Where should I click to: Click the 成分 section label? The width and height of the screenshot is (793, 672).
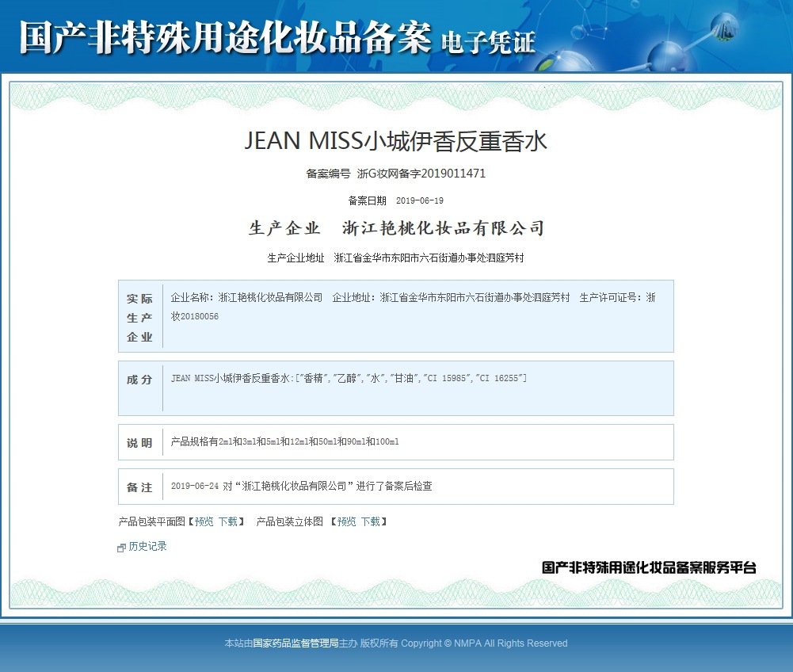139,380
